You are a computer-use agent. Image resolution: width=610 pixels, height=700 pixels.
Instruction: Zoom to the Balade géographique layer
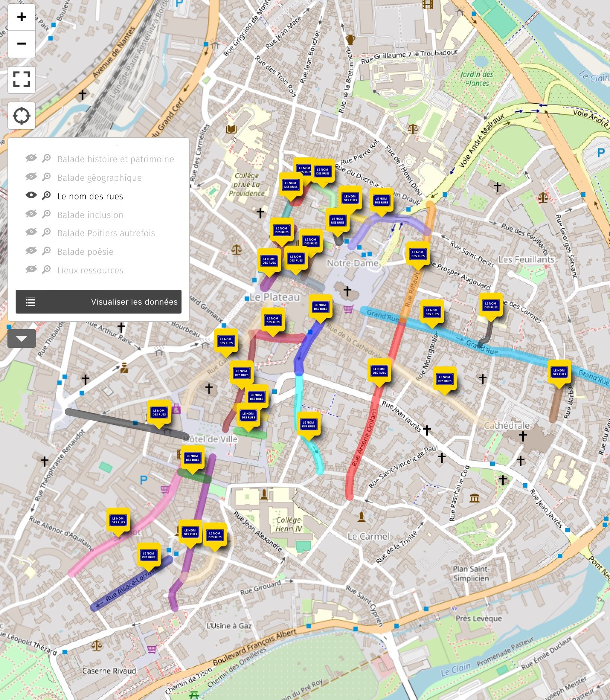click(46, 177)
